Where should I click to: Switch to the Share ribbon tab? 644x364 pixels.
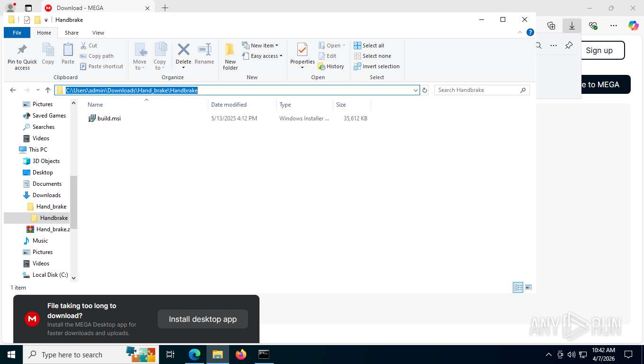point(72,33)
